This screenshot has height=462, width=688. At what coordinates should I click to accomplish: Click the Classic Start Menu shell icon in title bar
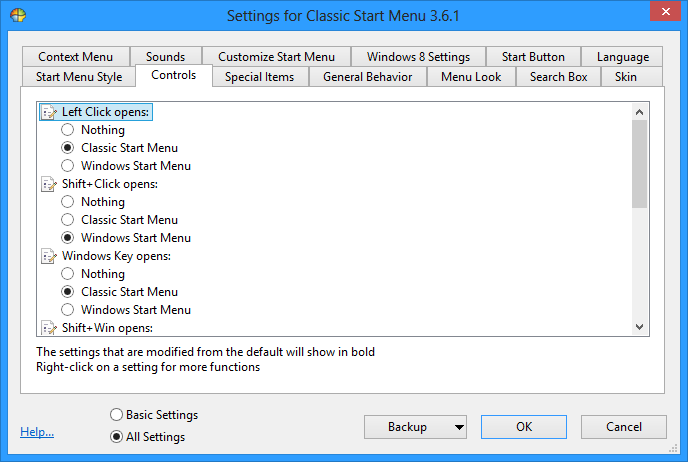tap(18, 16)
